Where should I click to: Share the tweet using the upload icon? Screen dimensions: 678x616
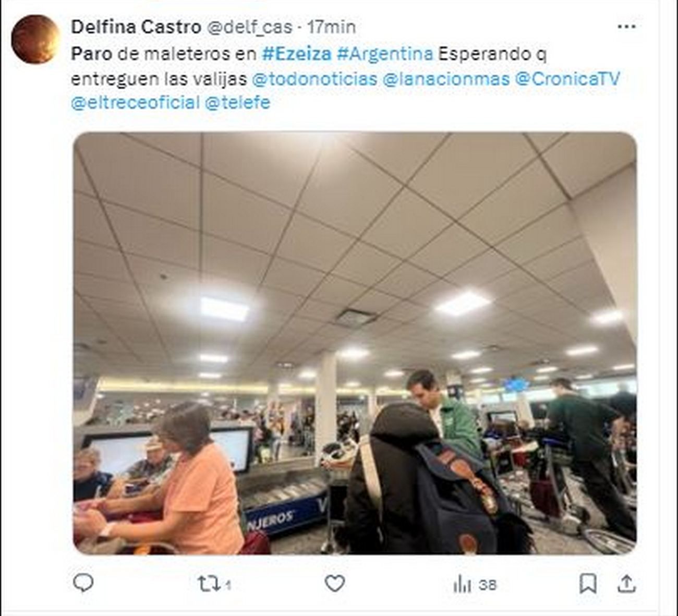[x=626, y=584]
